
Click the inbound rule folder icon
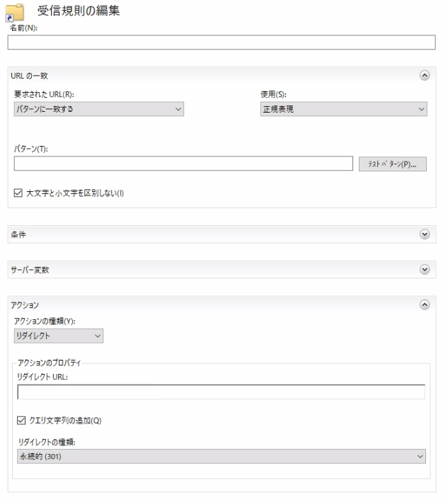(15, 13)
